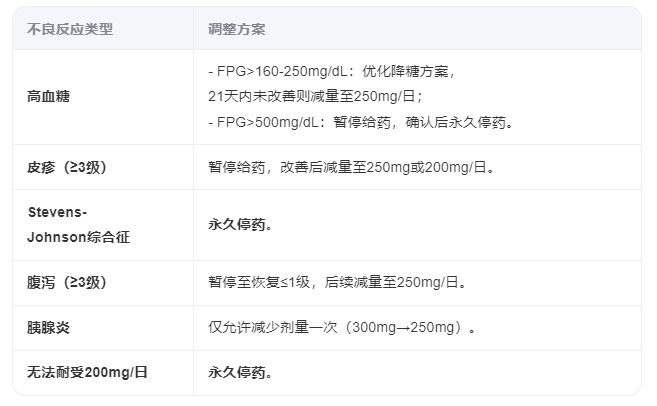The height and width of the screenshot is (406, 657).
Task: Click the 调整方案 column header
Action: [x=237, y=29]
